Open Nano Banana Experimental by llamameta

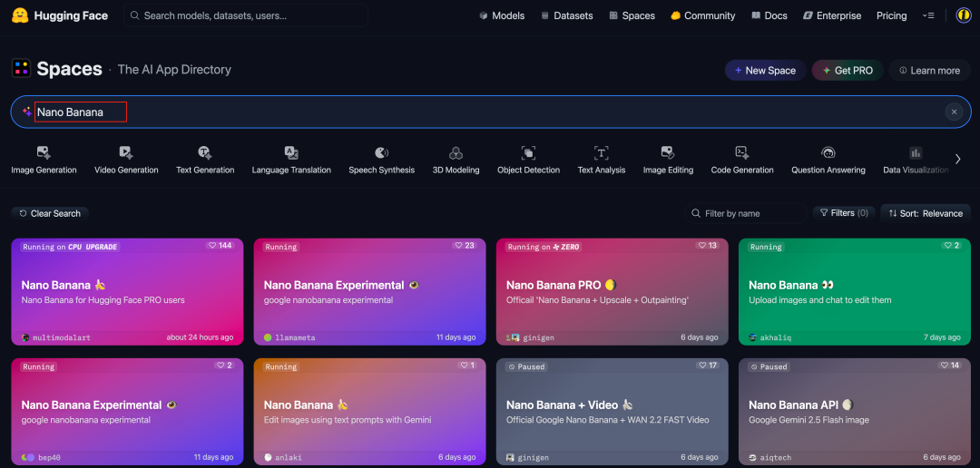(x=370, y=291)
